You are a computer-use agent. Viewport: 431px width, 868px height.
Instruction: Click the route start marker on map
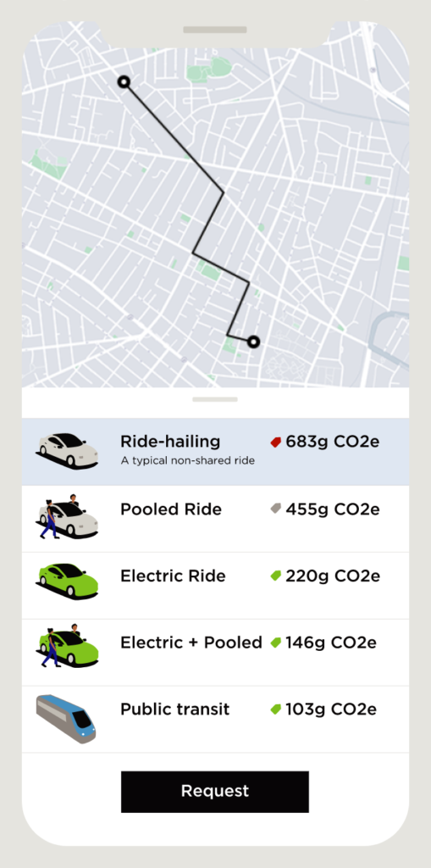tap(124, 82)
